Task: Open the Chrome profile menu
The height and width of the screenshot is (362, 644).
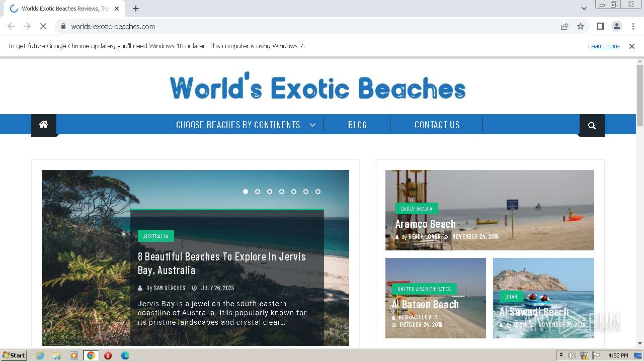Action: pos(616,26)
